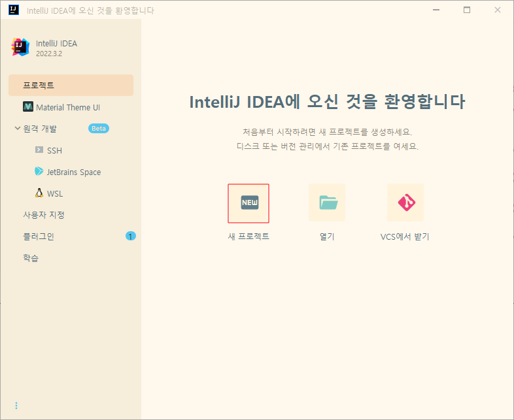514x420 pixels.
Task: Click the plugin update count badge
Action: pyautogui.click(x=131, y=236)
